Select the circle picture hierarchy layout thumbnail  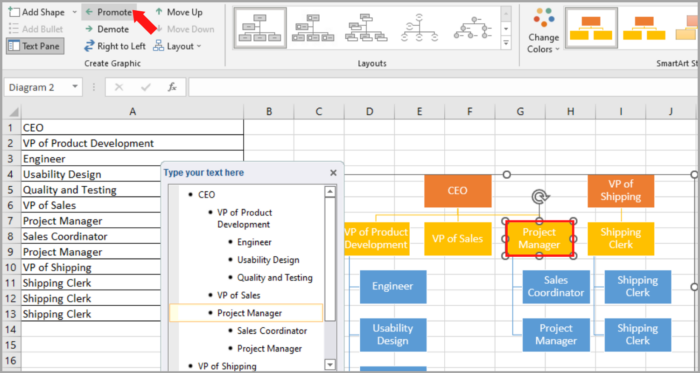click(x=472, y=28)
